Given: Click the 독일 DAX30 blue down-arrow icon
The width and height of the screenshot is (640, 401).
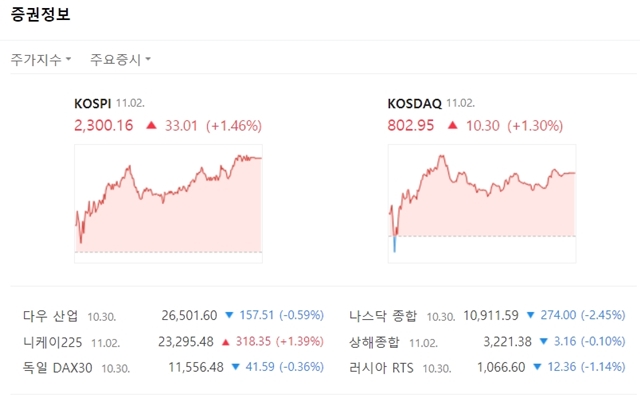Looking at the screenshot, I should pyautogui.click(x=233, y=367).
